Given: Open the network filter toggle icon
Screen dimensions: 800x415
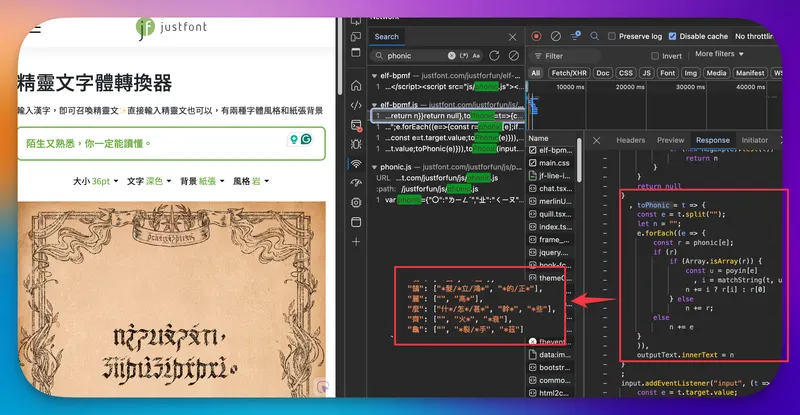Looking at the screenshot, I should (576, 36).
